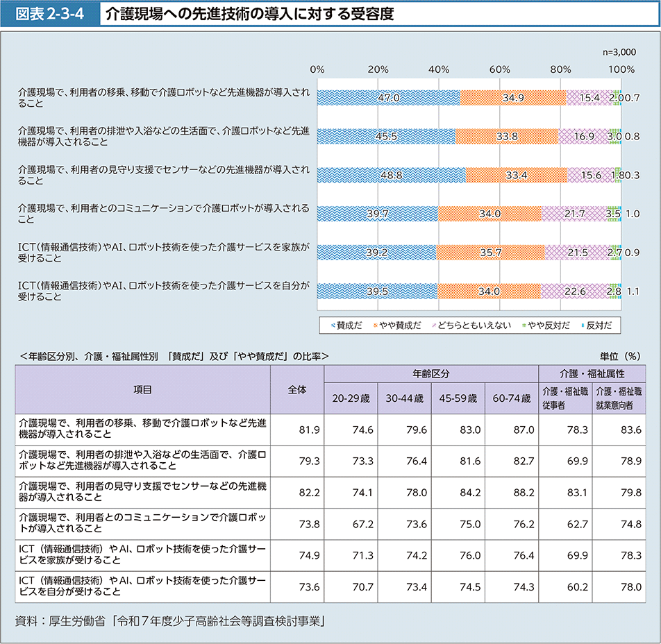Click the 21.7 bar value
This screenshot has height=644, width=661.
click(x=575, y=214)
